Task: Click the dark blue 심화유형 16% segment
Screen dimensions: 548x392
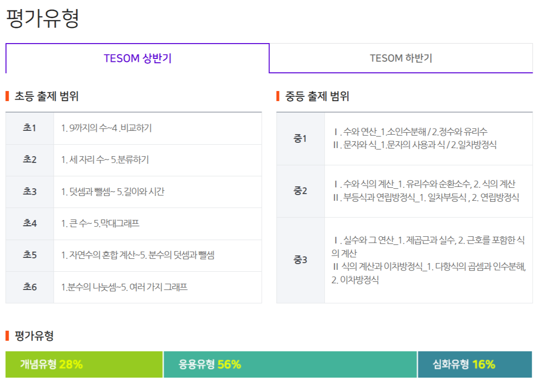Action: (x=475, y=364)
